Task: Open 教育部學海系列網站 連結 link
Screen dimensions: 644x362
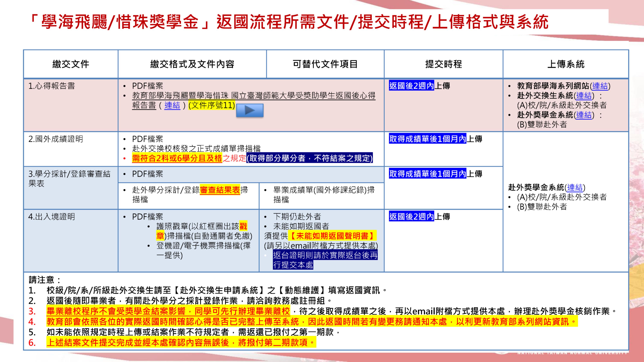Action: click(x=600, y=86)
